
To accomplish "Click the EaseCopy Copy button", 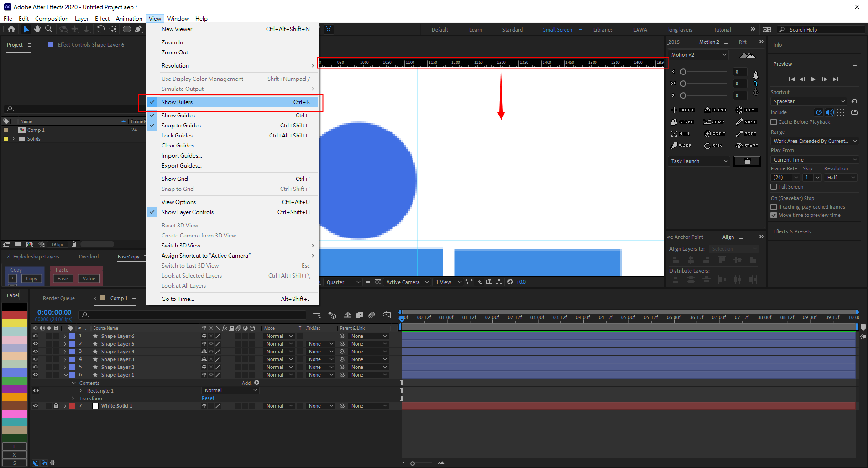I will (31, 279).
